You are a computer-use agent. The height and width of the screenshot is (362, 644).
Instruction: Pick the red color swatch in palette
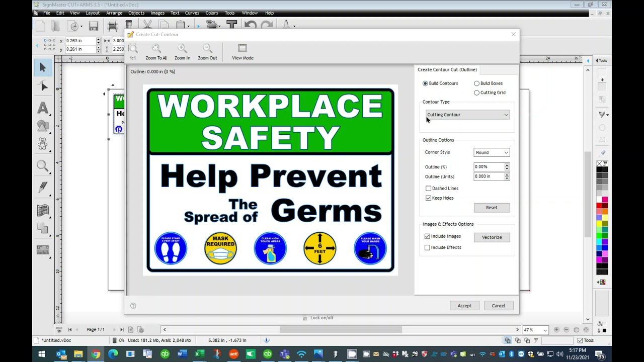[x=599, y=206]
